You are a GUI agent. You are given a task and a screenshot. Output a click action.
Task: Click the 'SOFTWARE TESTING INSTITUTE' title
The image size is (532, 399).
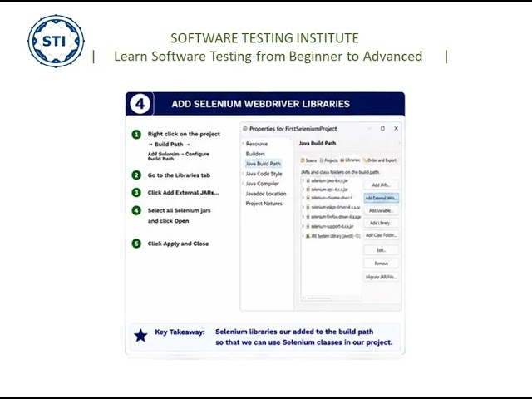[264, 38]
